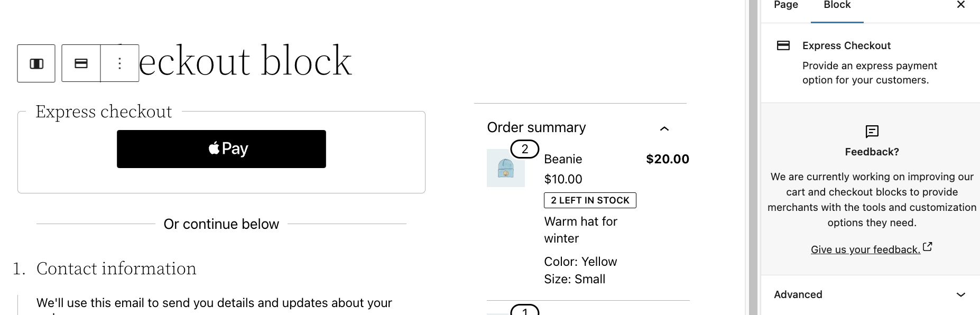Click the Express Checkout icon in the sidebar
The height and width of the screenshot is (315, 980).
[783, 45]
